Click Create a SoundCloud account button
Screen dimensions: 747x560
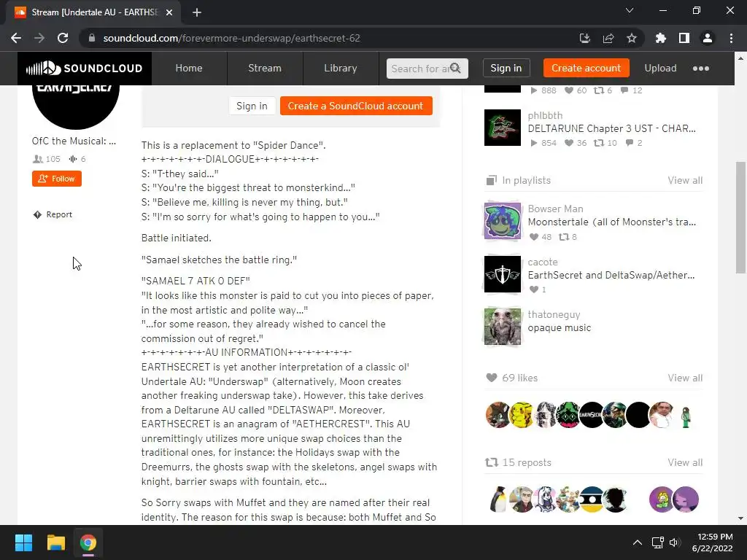[356, 106]
